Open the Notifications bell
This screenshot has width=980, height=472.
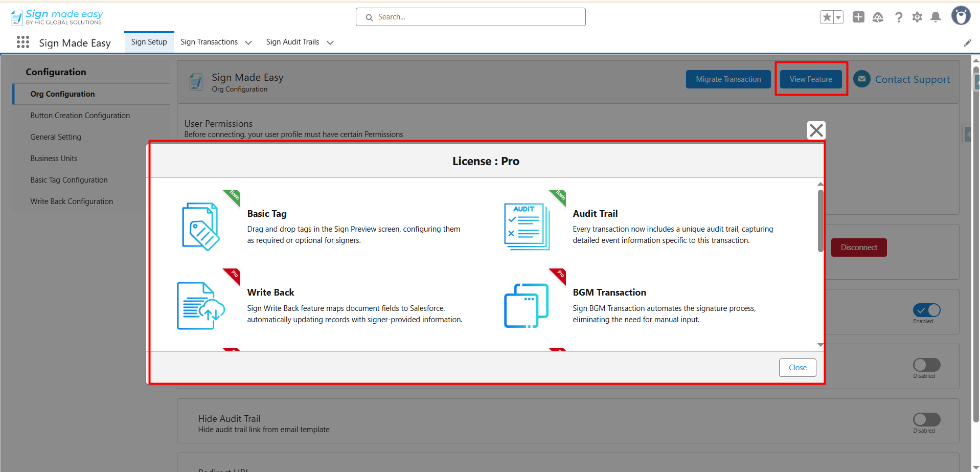(936, 17)
